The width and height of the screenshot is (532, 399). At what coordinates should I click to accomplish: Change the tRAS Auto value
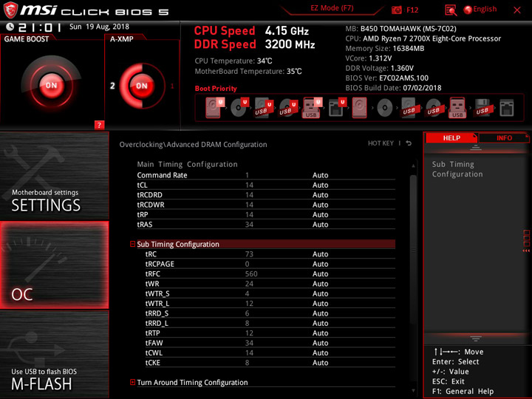click(x=320, y=225)
